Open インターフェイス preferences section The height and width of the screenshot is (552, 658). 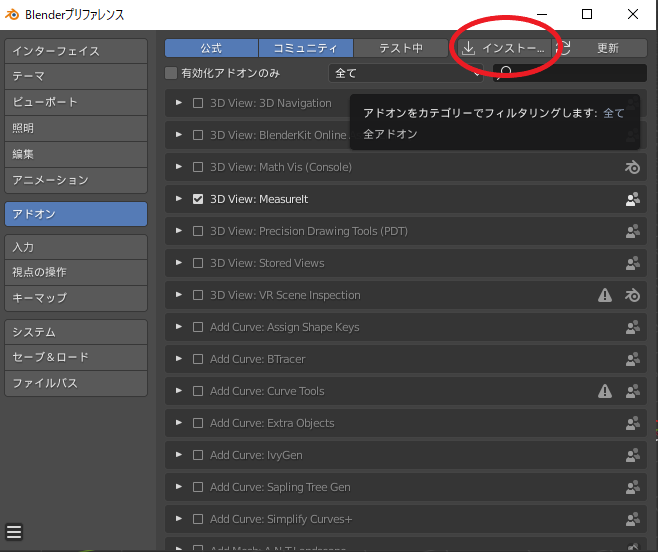click(76, 51)
